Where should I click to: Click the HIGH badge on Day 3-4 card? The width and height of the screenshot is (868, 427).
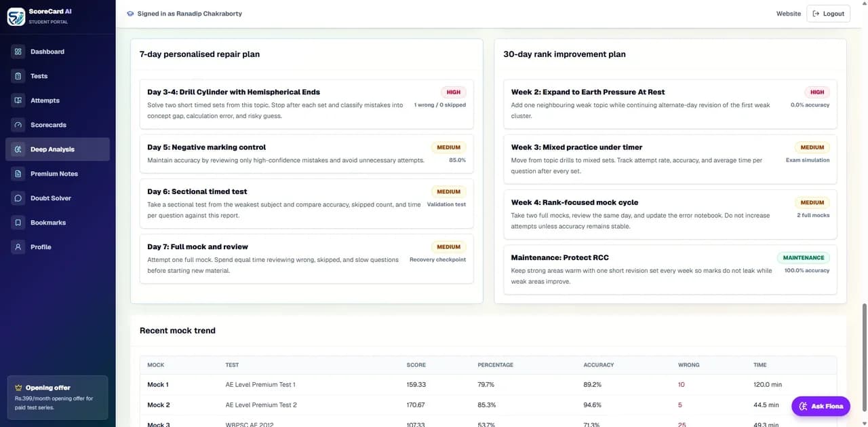[454, 92]
